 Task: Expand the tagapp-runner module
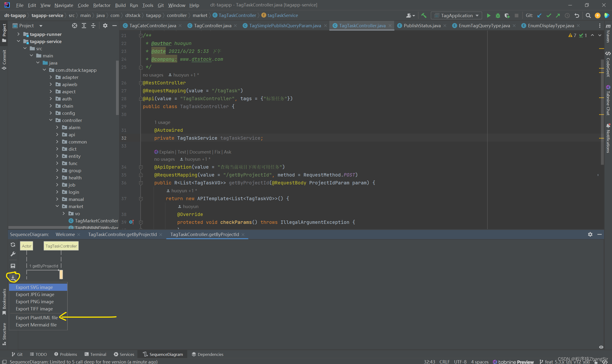pyautogui.click(x=18, y=34)
